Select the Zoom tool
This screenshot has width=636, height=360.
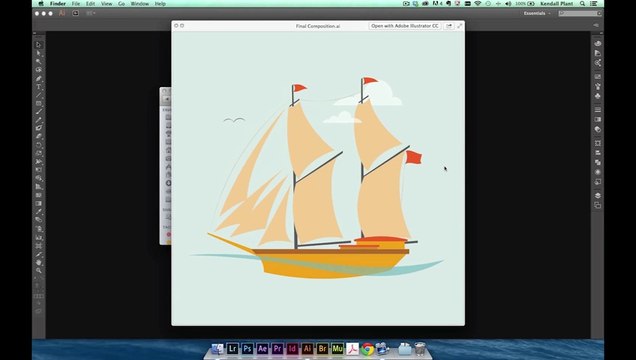pos(39,270)
